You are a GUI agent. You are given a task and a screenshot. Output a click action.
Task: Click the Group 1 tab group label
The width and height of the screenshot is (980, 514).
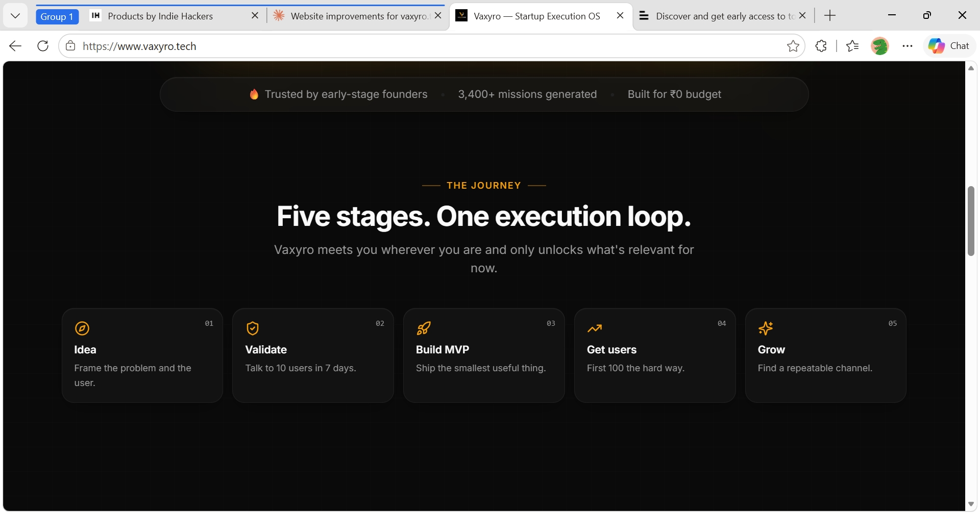point(57,16)
